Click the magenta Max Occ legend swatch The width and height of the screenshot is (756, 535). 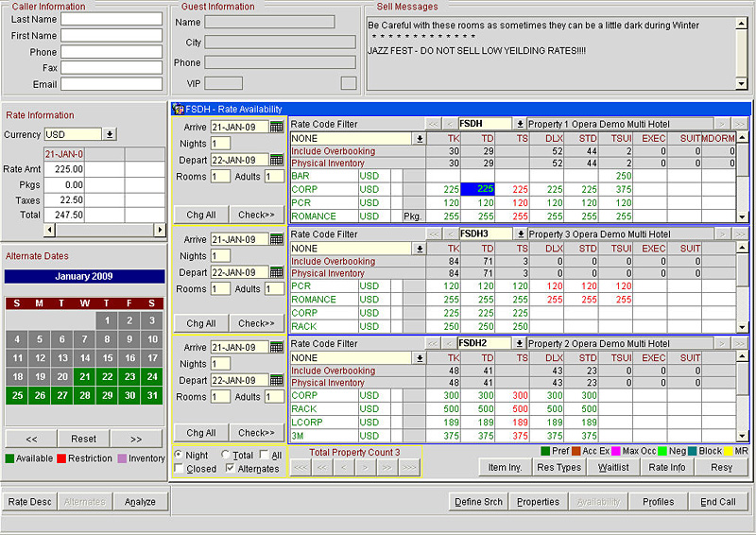pos(616,451)
